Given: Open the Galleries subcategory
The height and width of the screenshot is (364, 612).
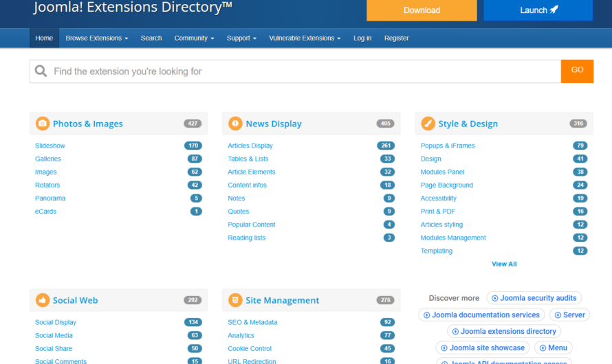Looking at the screenshot, I should [x=48, y=159].
